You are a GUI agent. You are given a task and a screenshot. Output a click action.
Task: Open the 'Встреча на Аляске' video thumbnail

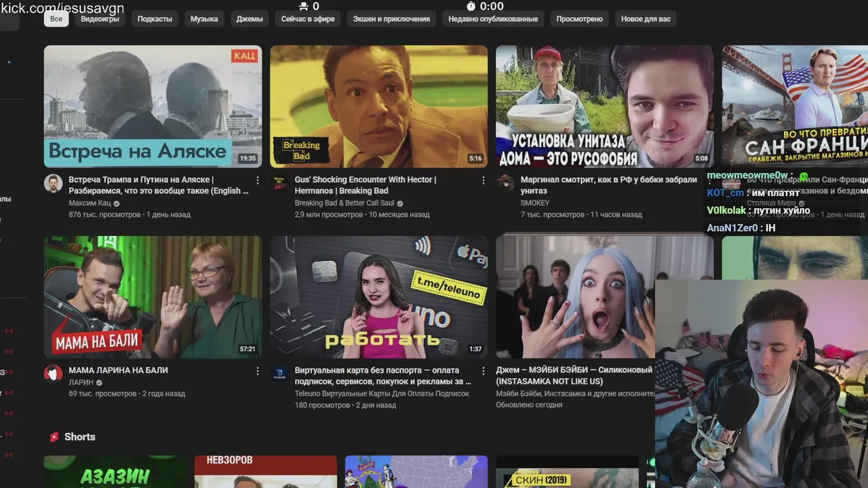coord(153,106)
